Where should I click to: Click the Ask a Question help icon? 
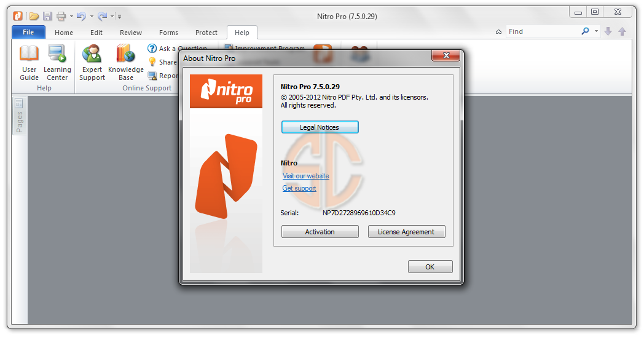pyautogui.click(x=152, y=49)
